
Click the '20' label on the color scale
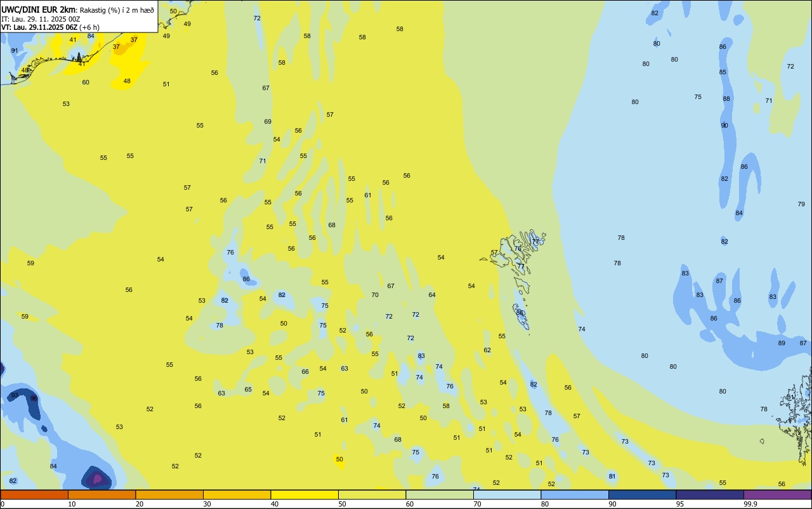pos(140,504)
